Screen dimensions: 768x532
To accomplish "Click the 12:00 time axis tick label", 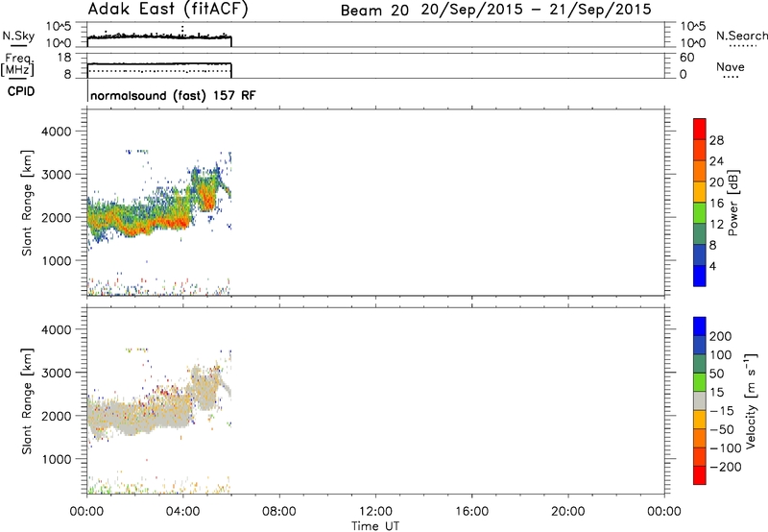I will coord(375,512).
